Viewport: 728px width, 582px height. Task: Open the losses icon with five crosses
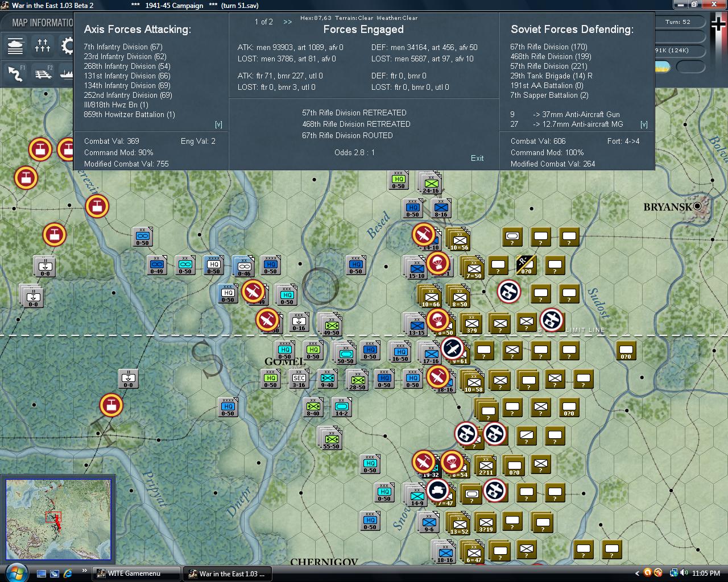tap(43, 45)
